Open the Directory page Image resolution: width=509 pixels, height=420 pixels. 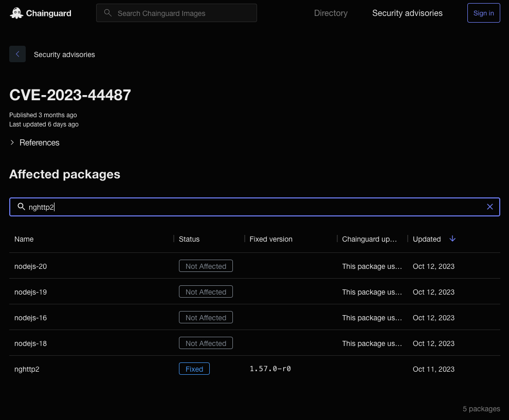331,13
